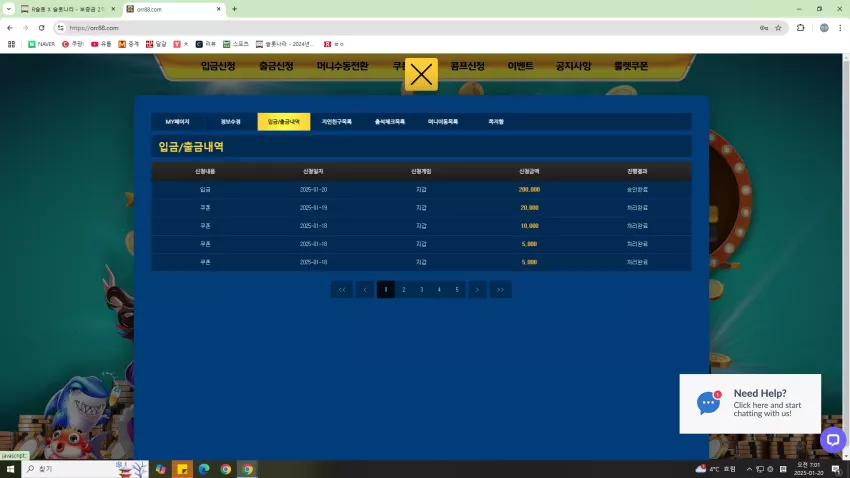The height and width of the screenshot is (478, 850).
Task: Switch to the 쪽지함 tab
Action: click(x=496, y=122)
